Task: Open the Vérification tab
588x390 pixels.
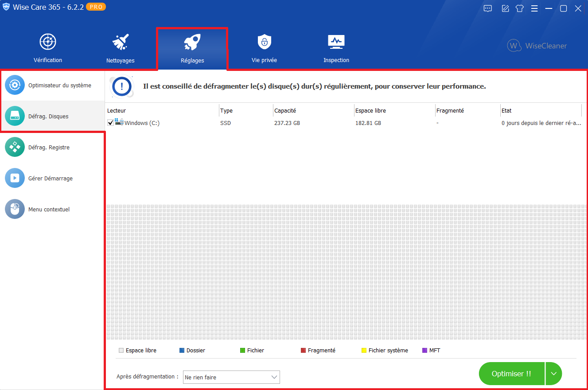Action: [x=48, y=48]
